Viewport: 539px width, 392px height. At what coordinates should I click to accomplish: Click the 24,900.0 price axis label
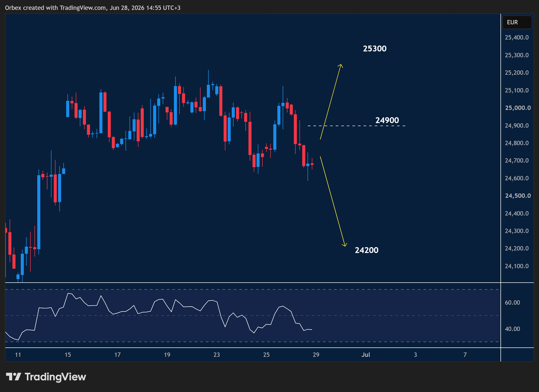tap(517, 126)
